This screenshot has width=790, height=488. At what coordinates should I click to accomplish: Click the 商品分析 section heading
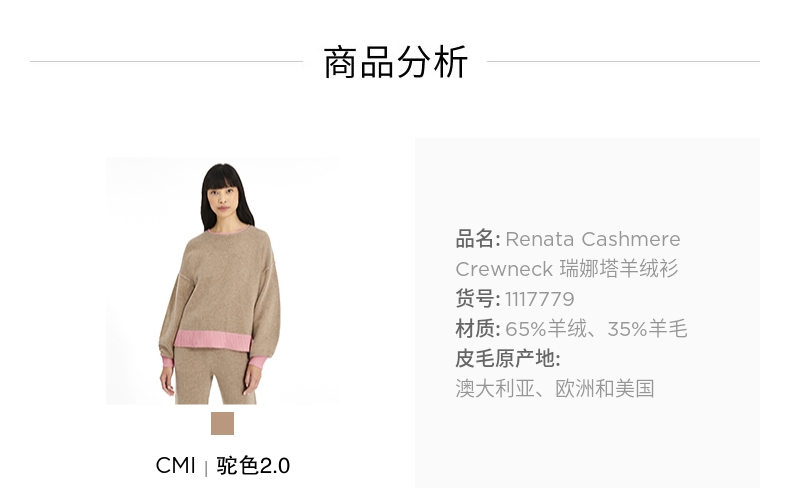pyautogui.click(x=396, y=62)
